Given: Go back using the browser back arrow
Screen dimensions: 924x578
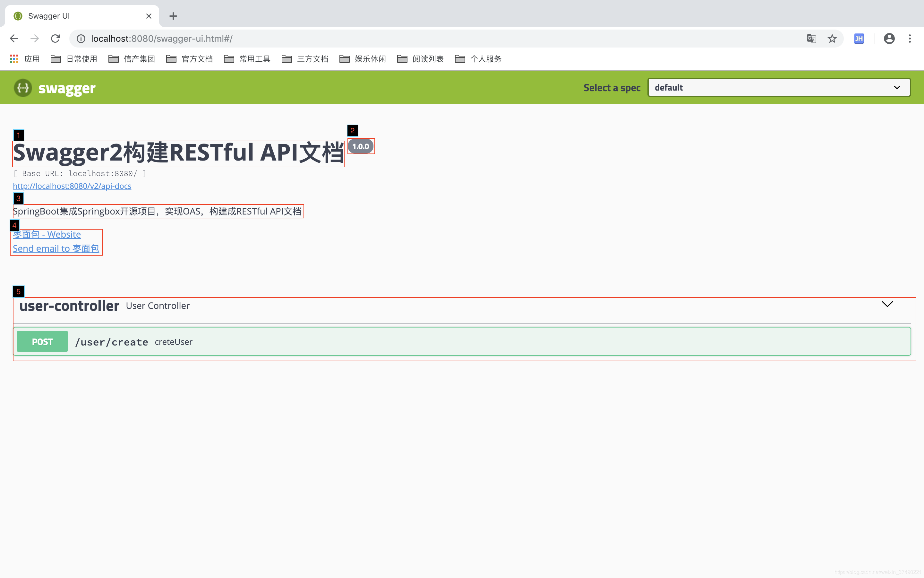Looking at the screenshot, I should [14, 39].
